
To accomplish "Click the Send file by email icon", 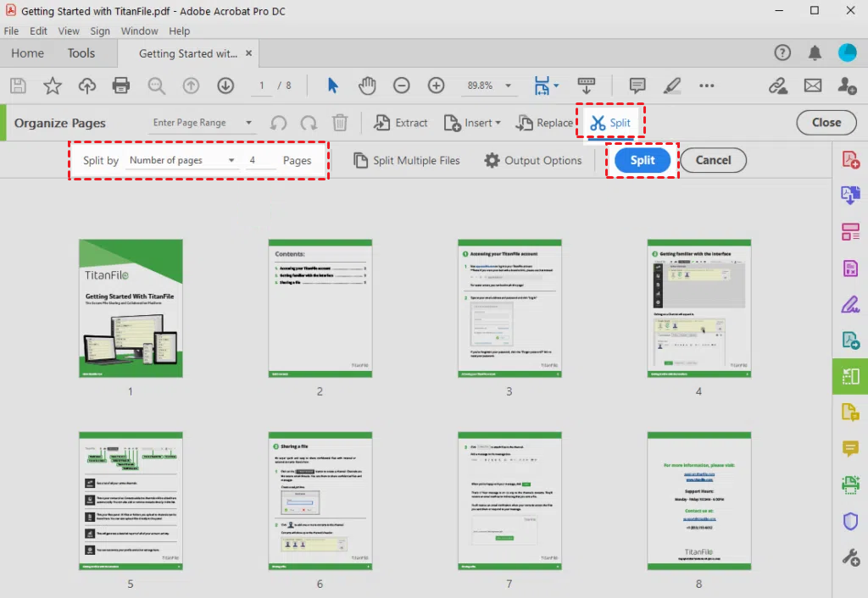I will point(812,86).
